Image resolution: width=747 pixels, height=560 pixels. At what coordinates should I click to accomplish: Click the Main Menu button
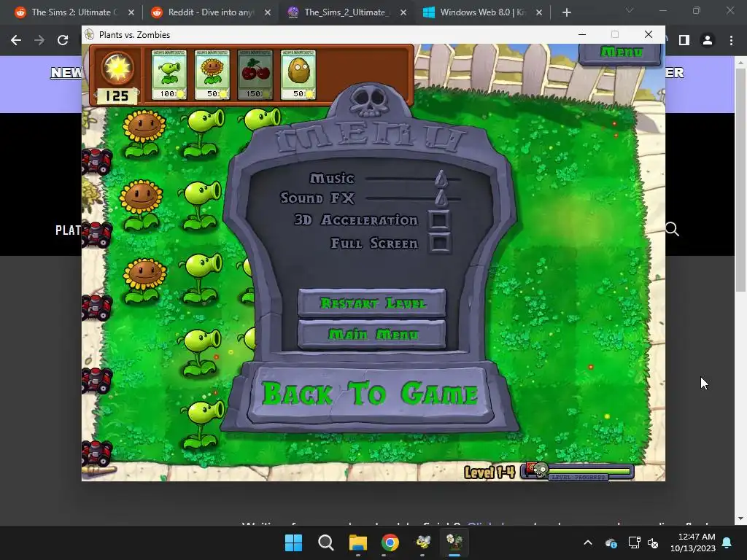tap(371, 334)
